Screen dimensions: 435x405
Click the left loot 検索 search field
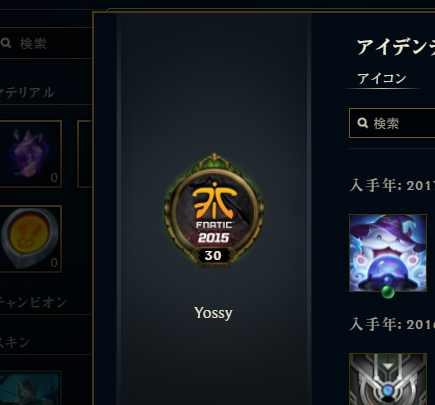[45, 43]
